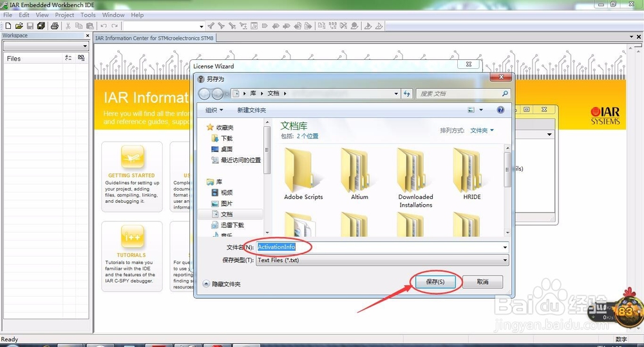Select 桌面 in navigation pane

coord(223,149)
